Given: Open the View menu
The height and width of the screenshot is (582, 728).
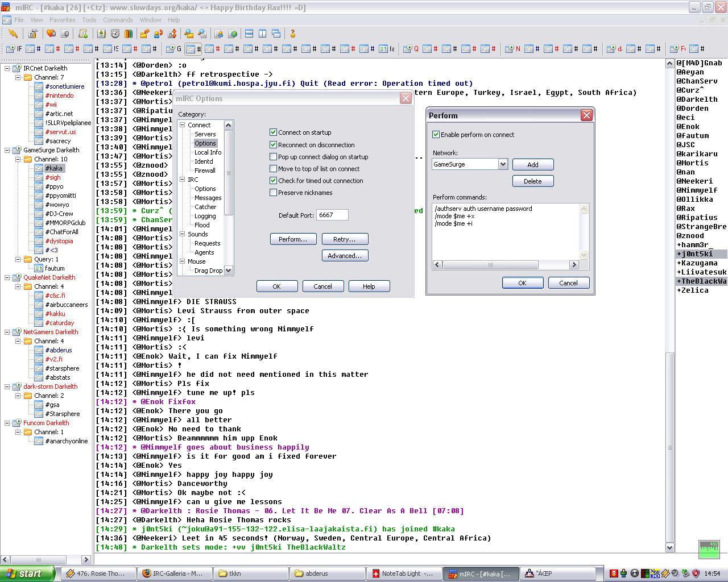Looking at the screenshot, I should pyautogui.click(x=36, y=20).
